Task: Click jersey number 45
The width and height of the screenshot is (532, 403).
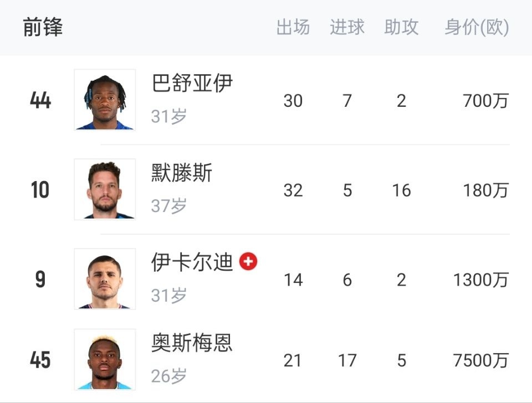Action: [x=40, y=360]
